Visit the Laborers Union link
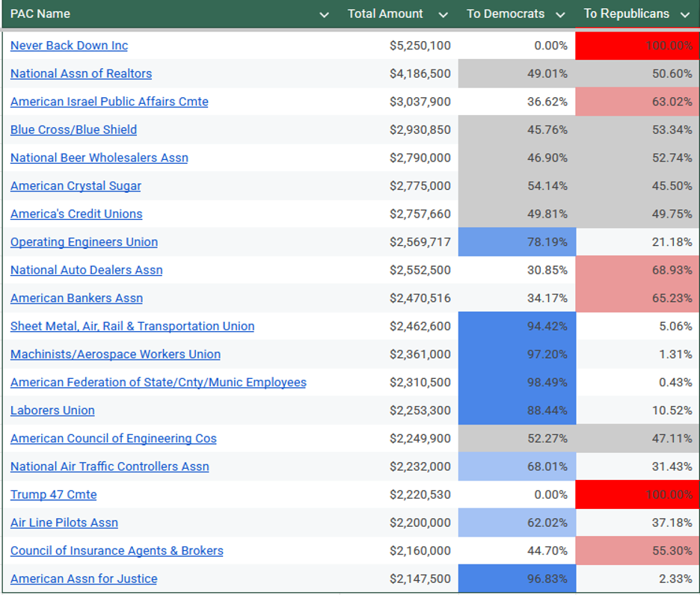This screenshot has width=700, height=595. 52,410
